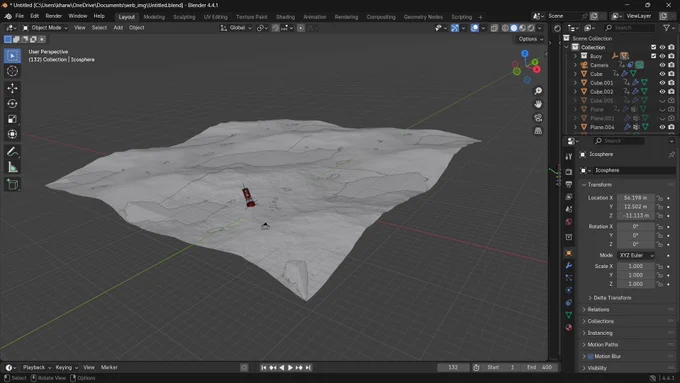680x383 pixels.
Task: Open the File menu
Action: pyautogui.click(x=20, y=16)
